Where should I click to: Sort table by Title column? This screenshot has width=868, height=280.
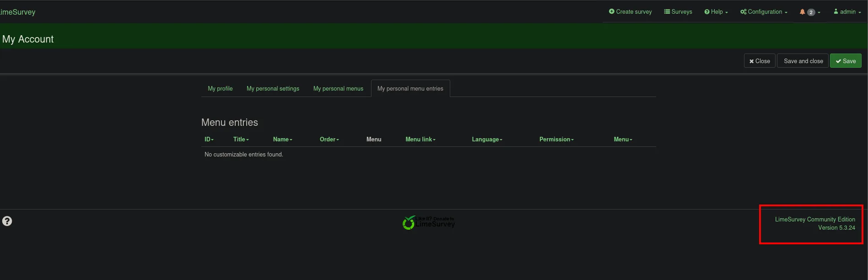click(x=241, y=140)
